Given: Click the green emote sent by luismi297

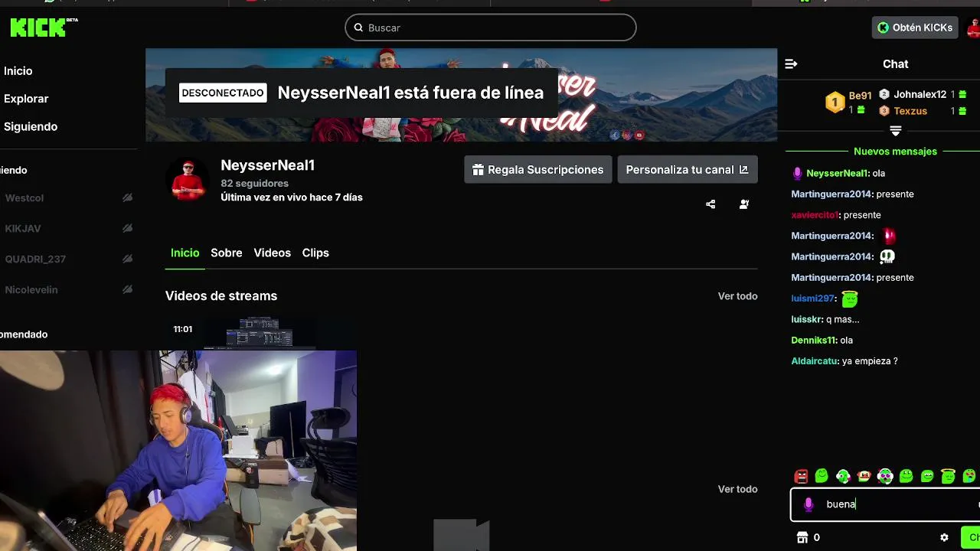Looking at the screenshot, I should coord(849,298).
